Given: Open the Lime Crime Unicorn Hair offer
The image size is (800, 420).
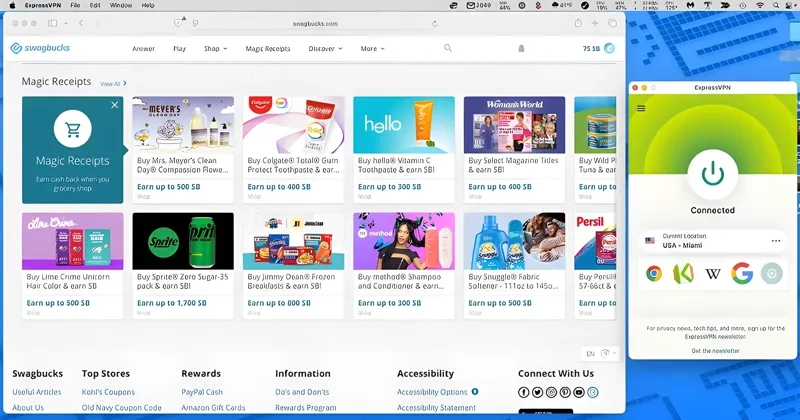Looking at the screenshot, I should click(x=72, y=266).
